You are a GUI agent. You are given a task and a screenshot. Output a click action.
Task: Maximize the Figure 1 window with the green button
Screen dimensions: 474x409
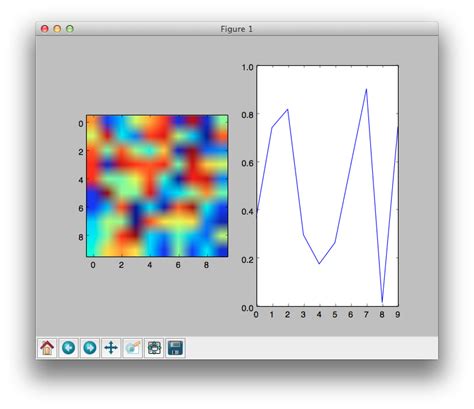[70, 29]
